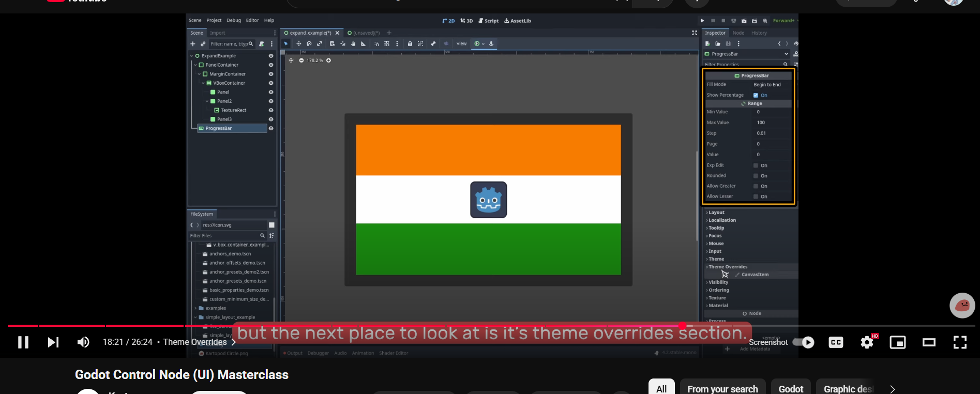Zoom in using the plus icon
This screenshot has height=394, width=980.
328,60
